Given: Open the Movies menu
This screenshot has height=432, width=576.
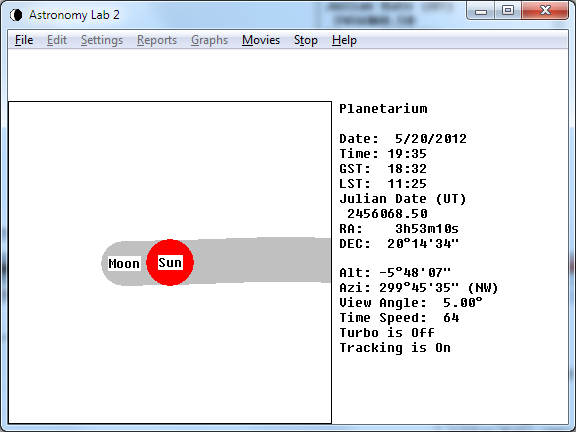Looking at the screenshot, I should point(261,40).
